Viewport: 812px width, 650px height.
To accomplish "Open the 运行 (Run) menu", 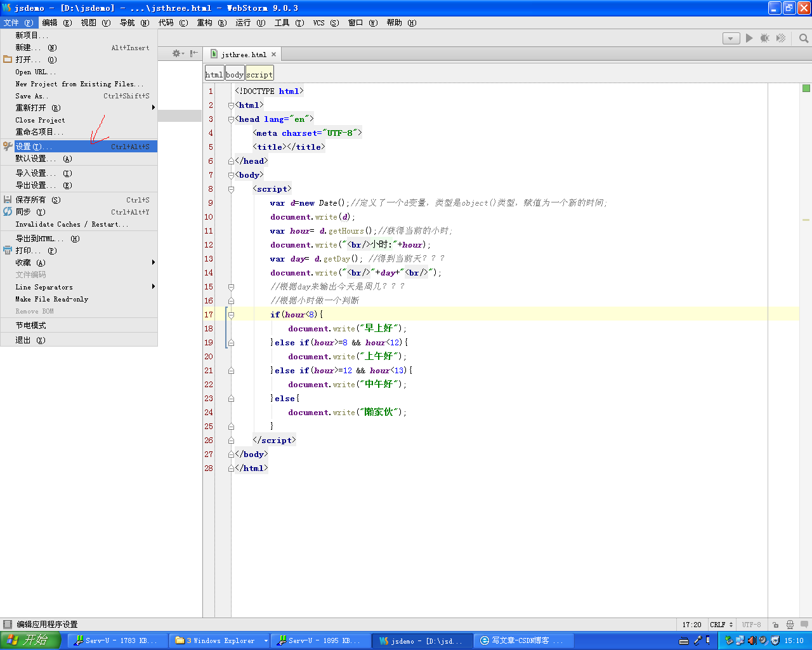I will pyautogui.click(x=251, y=22).
